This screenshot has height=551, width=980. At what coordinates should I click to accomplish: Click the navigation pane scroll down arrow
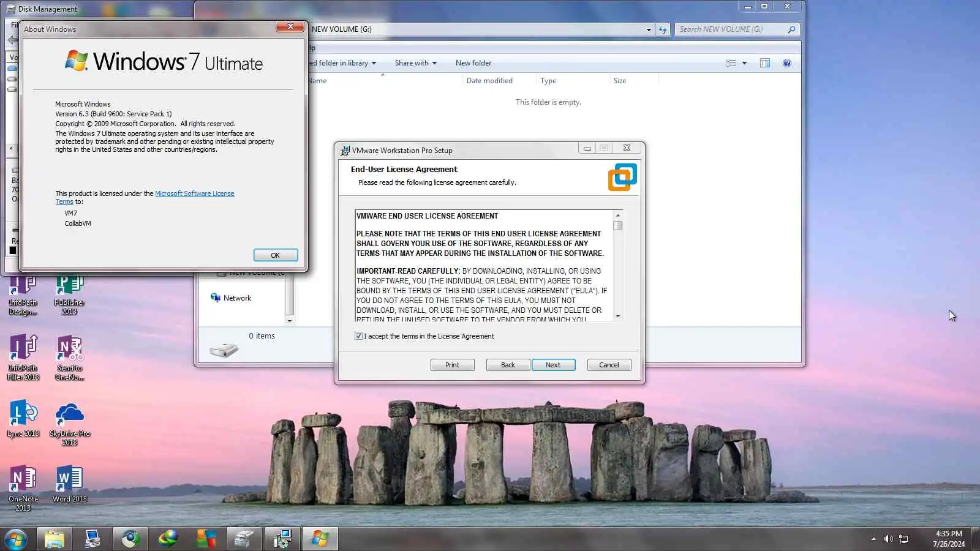(x=290, y=321)
